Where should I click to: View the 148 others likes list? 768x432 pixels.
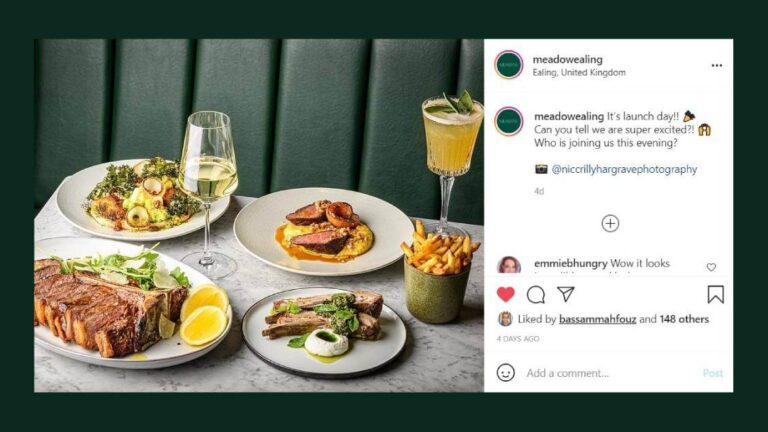tap(684, 319)
